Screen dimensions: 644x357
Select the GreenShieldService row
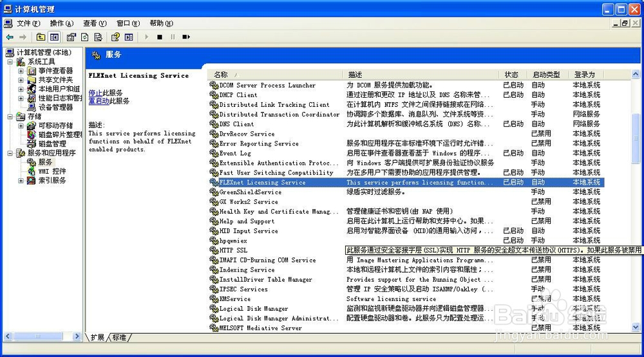(406, 192)
